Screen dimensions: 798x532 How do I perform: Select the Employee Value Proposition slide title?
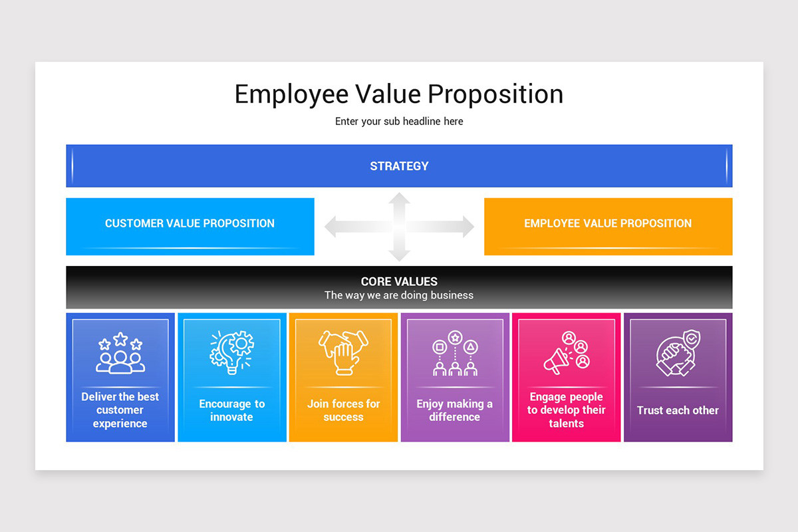tap(399, 94)
